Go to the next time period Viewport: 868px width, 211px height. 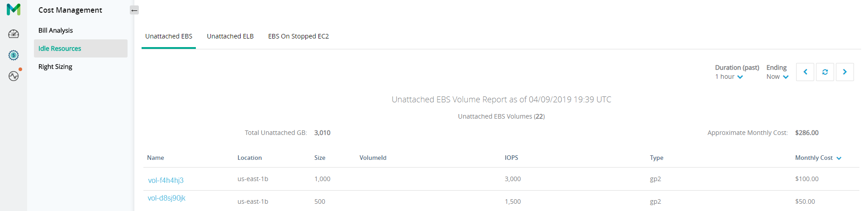point(844,72)
